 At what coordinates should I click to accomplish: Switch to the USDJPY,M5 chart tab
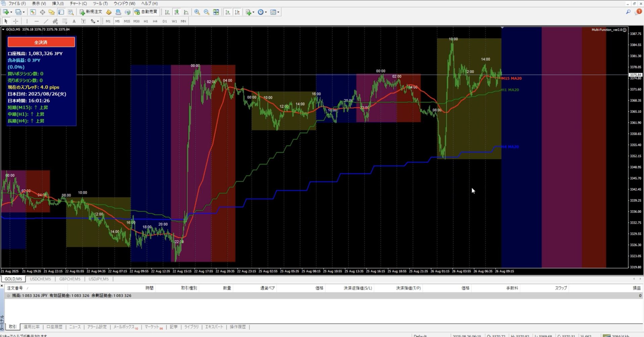99,279
